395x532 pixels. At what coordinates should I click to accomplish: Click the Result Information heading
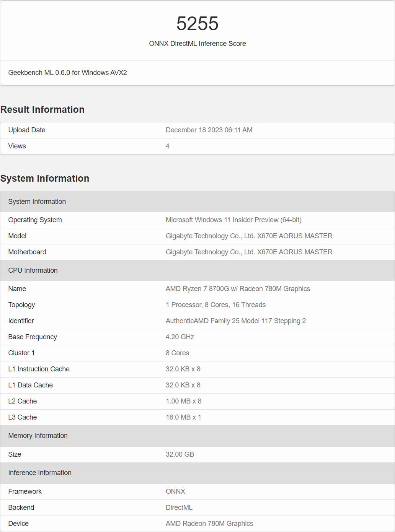click(42, 110)
